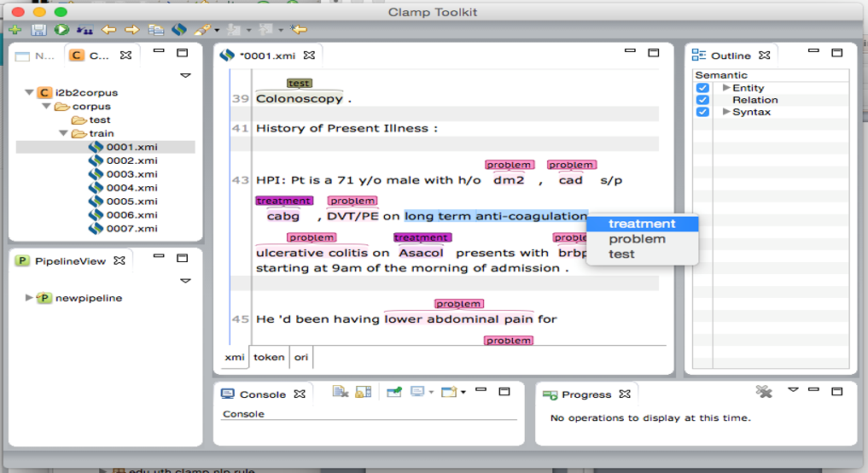Collapse the train folder in corpus tree
868x473 pixels.
coord(64,133)
